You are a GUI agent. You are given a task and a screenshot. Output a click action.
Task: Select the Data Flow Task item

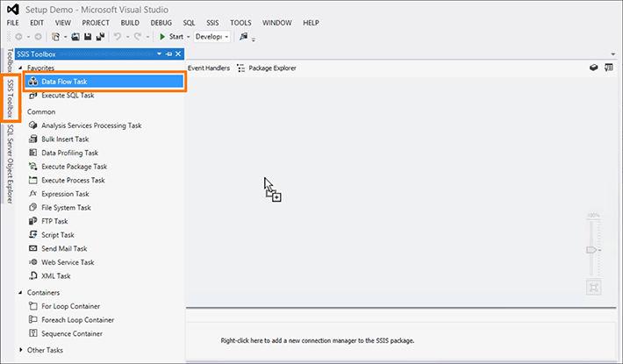(104, 82)
